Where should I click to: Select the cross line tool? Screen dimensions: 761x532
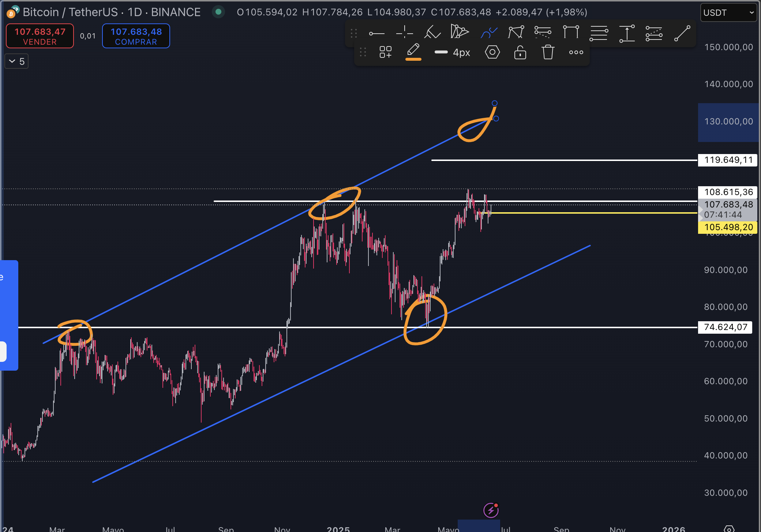pos(404,33)
